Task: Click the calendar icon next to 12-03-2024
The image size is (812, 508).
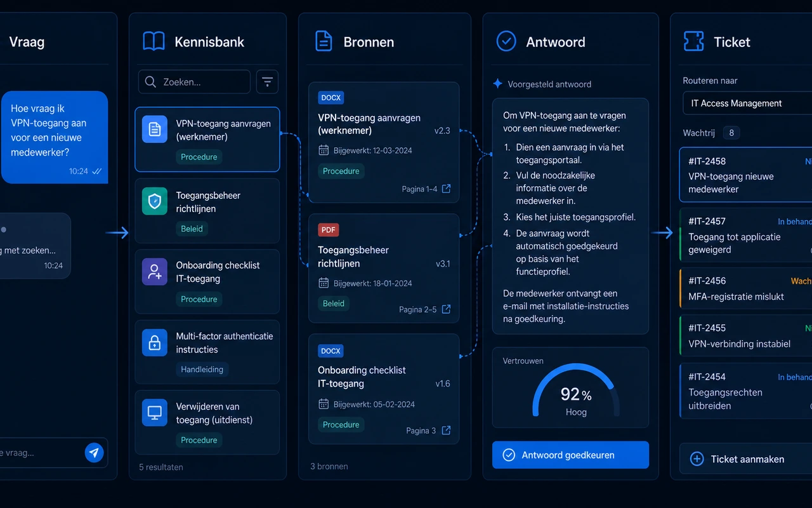Action: (x=324, y=150)
